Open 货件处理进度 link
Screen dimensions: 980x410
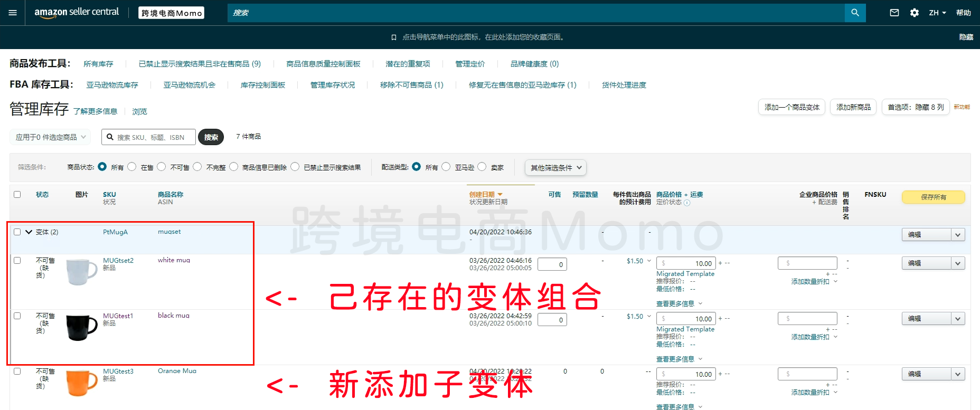624,85
